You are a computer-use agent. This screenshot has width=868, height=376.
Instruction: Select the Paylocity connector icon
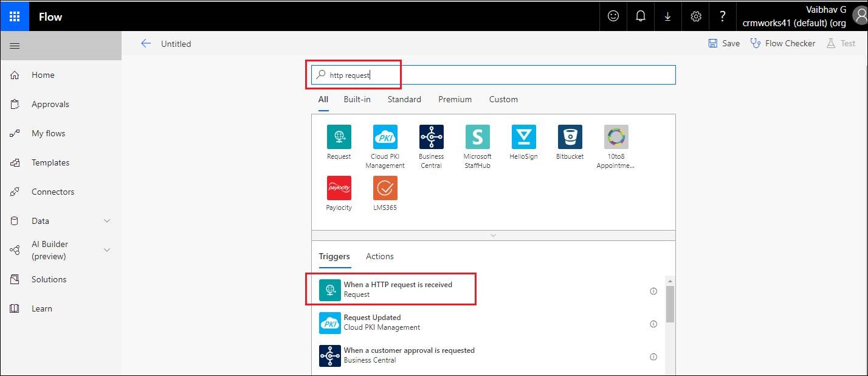coord(339,188)
